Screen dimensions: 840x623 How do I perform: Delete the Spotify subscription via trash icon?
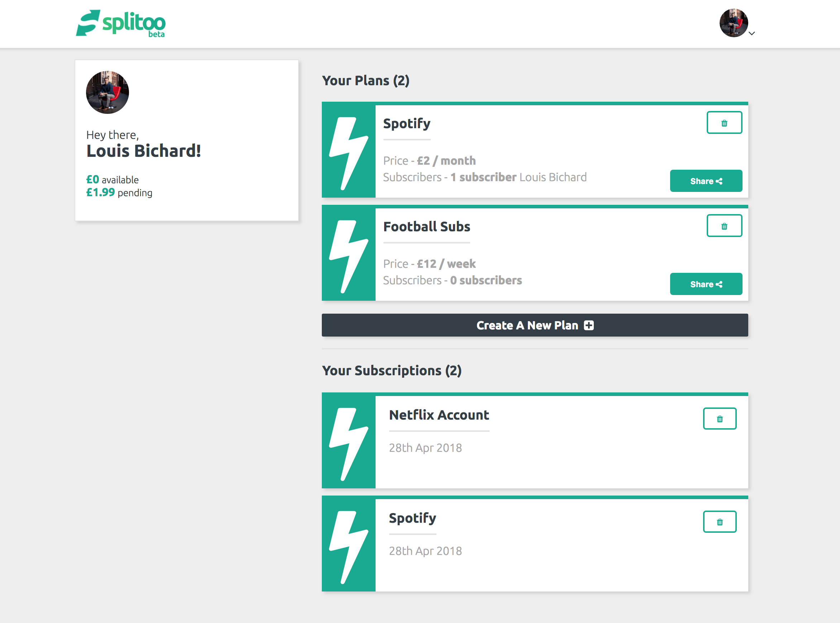click(719, 522)
